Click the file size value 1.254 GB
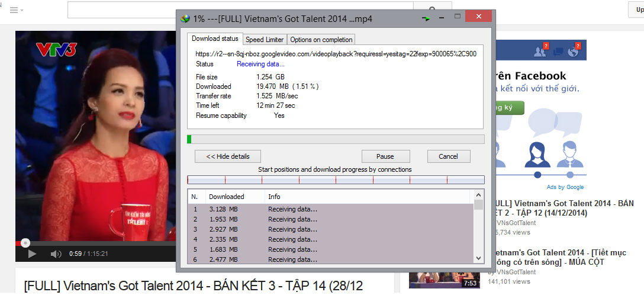 (x=271, y=77)
